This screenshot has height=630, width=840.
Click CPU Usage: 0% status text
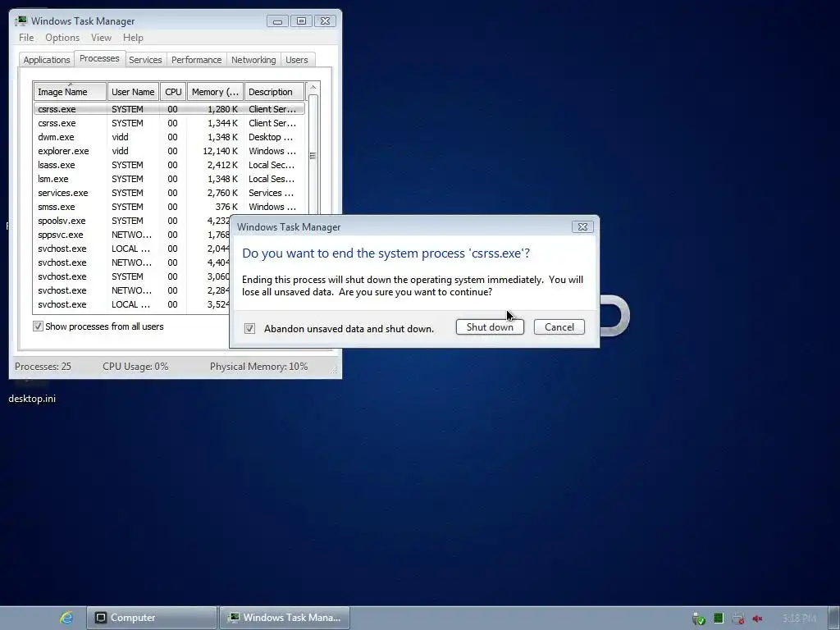pos(135,367)
